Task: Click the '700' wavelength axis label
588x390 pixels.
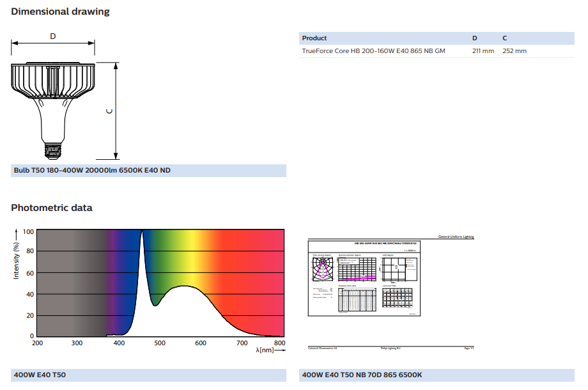Action: [x=242, y=343]
